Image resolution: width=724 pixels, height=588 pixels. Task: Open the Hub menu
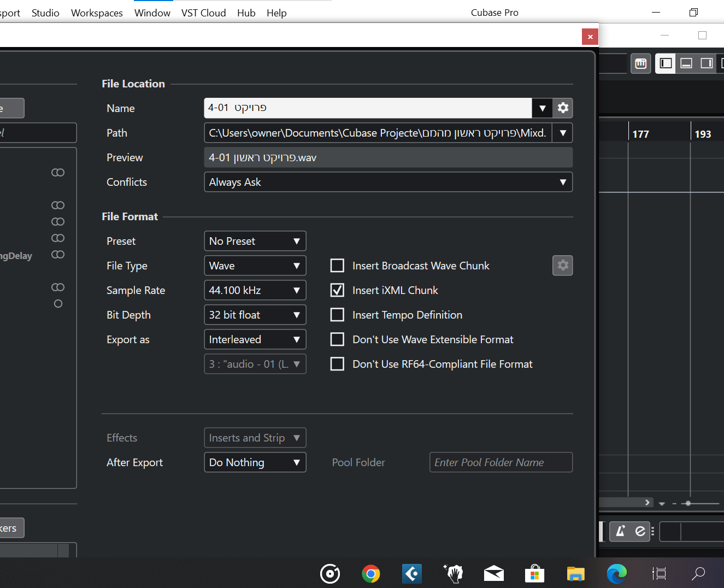click(x=246, y=13)
